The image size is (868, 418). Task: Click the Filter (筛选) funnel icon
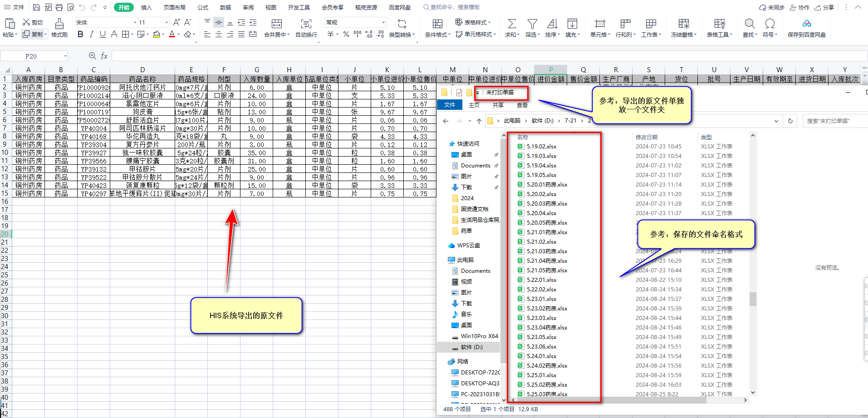coord(532,24)
